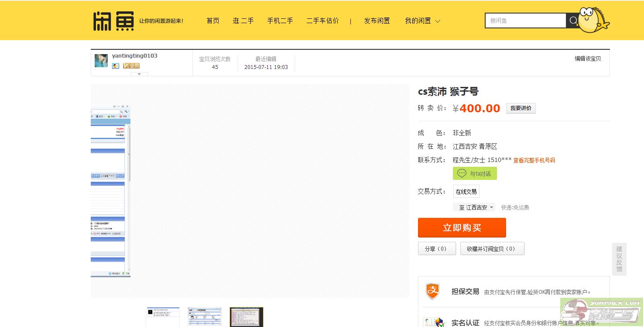The image size is (644, 327).
Task: Open 手机二手 section
Action: [280, 21]
